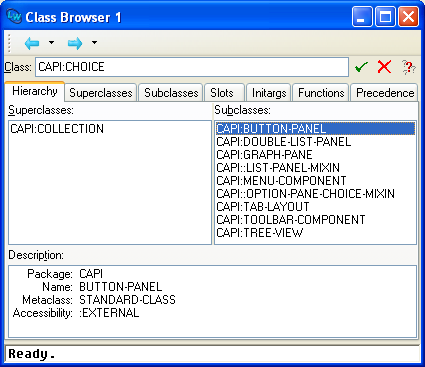Click the blue back arrow icon
The image size is (425, 367).
(x=32, y=43)
